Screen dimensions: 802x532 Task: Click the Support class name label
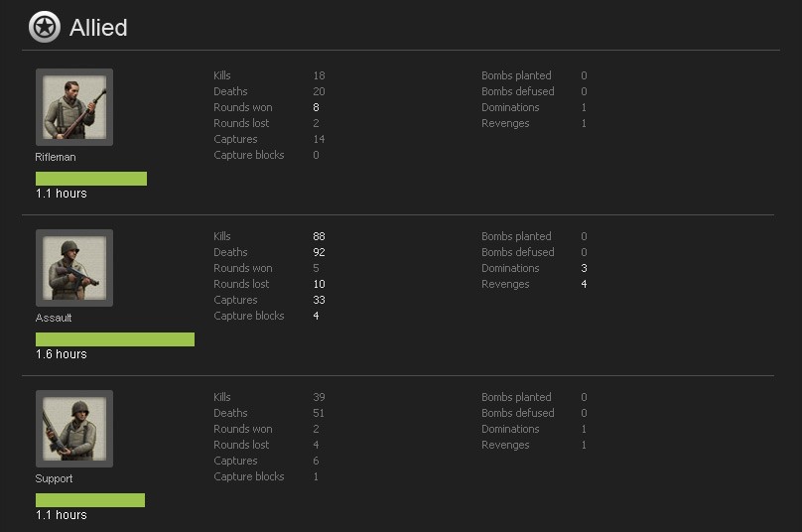(54, 478)
